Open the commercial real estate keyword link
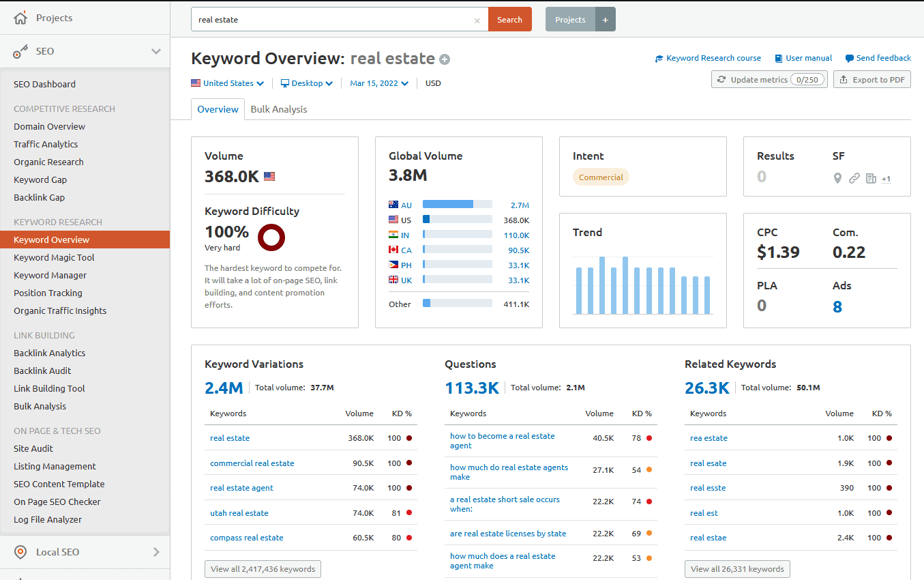This screenshot has width=924, height=580. [252, 463]
